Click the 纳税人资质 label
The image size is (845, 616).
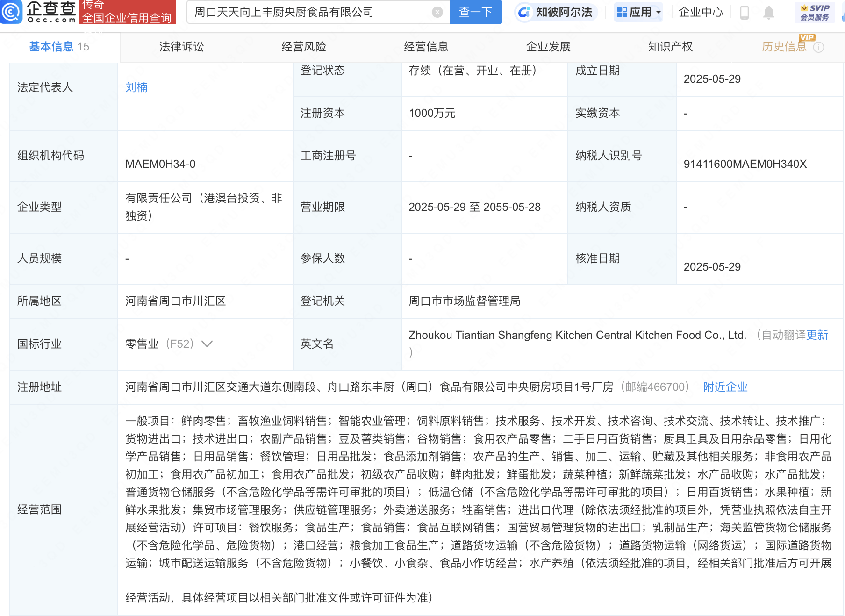[603, 207]
